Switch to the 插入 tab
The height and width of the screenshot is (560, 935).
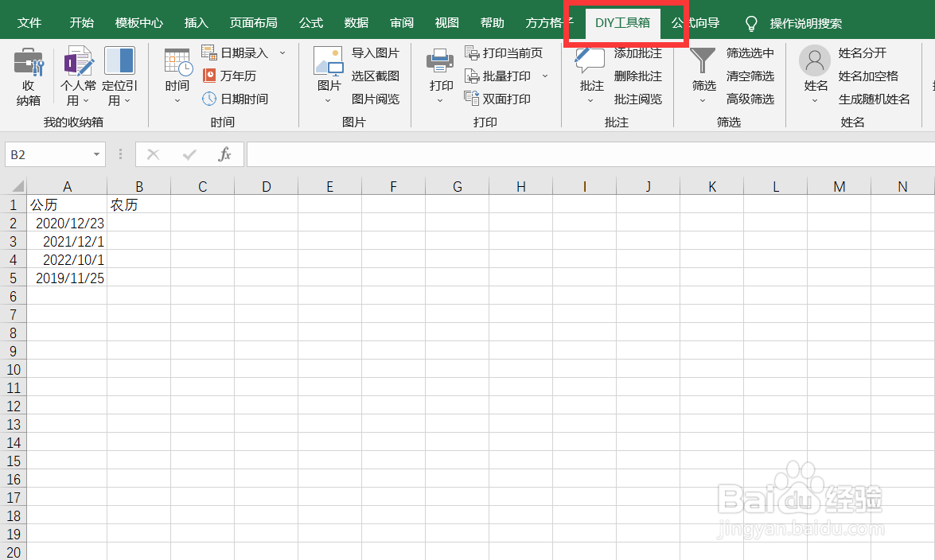point(197,22)
